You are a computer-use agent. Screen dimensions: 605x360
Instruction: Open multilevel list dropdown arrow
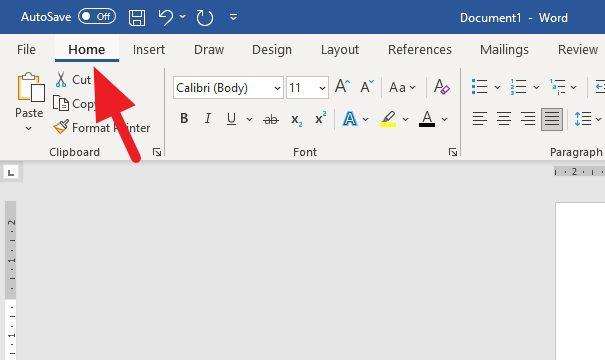(x=574, y=88)
